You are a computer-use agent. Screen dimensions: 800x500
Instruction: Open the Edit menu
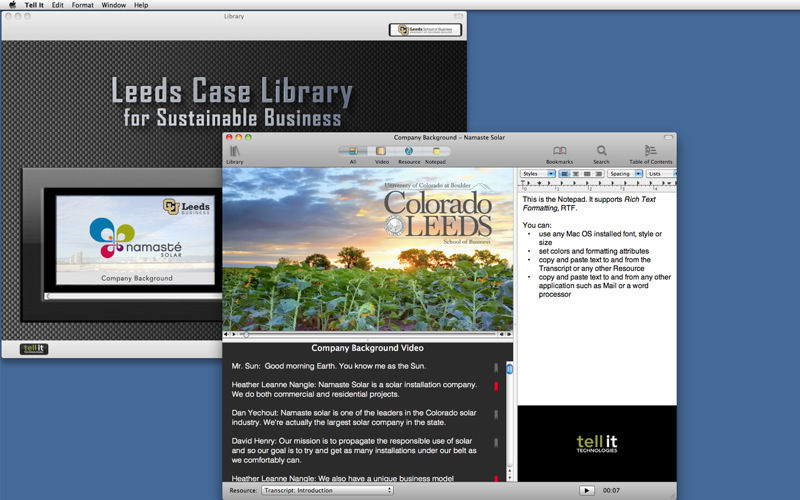pyautogui.click(x=58, y=5)
